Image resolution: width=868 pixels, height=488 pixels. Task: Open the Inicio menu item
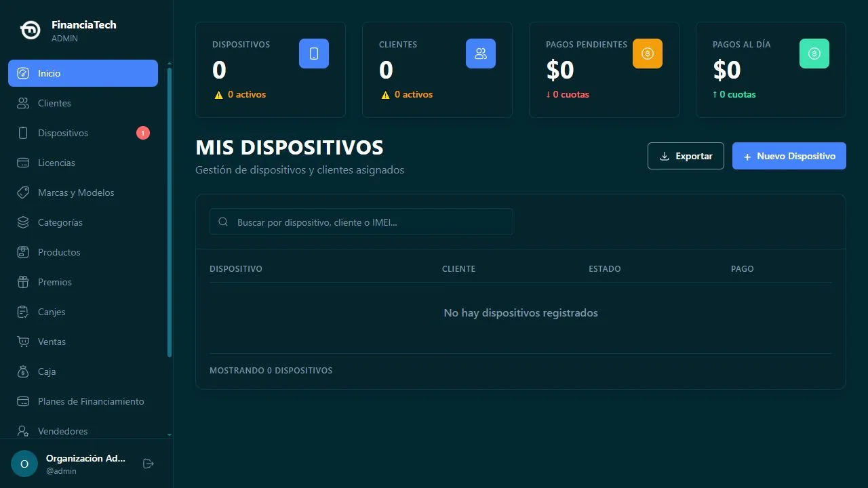click(83, 73)
